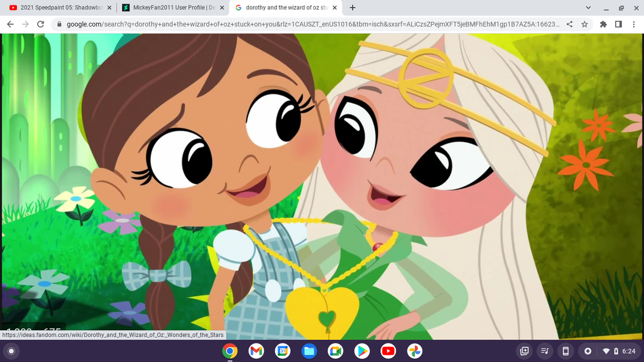Screen dimensions: 644x362
Task: Open a new browser tab
Action: 353,8
